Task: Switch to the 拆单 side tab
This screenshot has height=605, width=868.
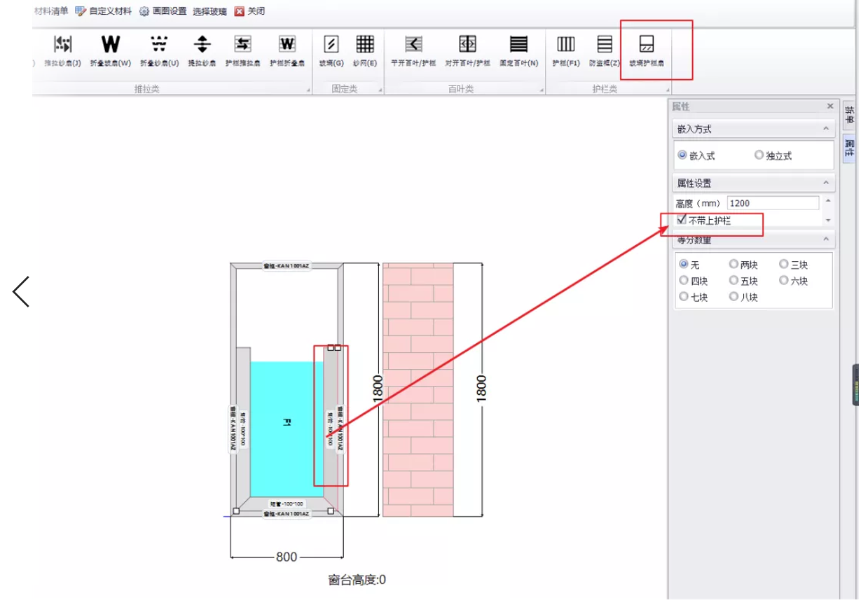Action: (x=849, y=115)
